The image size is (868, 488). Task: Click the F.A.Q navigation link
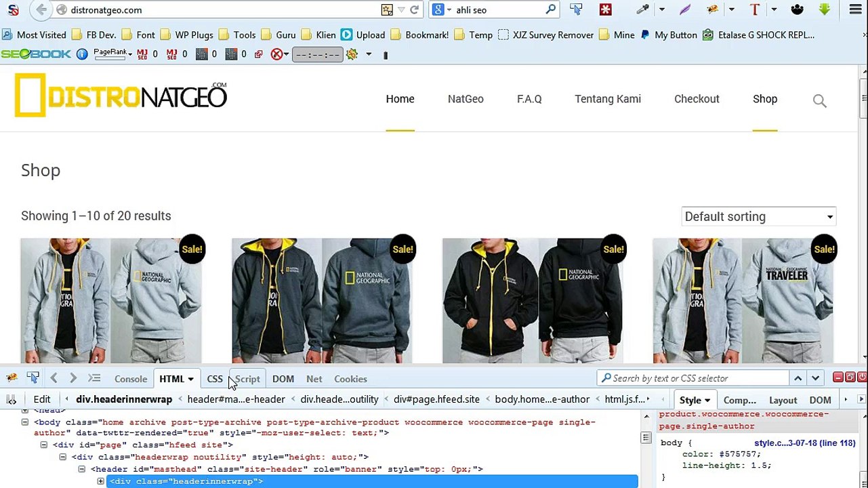529,99
